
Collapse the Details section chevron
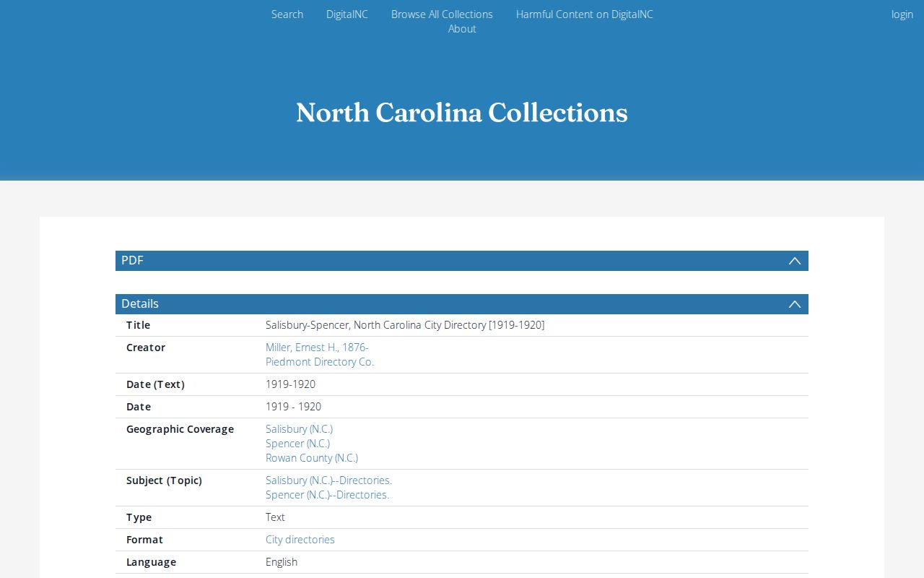click(795, 304)
